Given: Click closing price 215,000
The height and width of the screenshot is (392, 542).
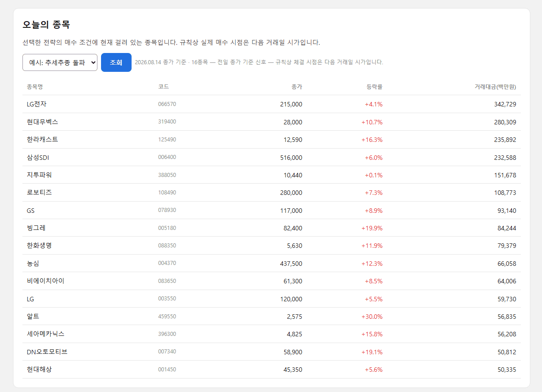Looking at the screenshot, I should pos(291,104).
